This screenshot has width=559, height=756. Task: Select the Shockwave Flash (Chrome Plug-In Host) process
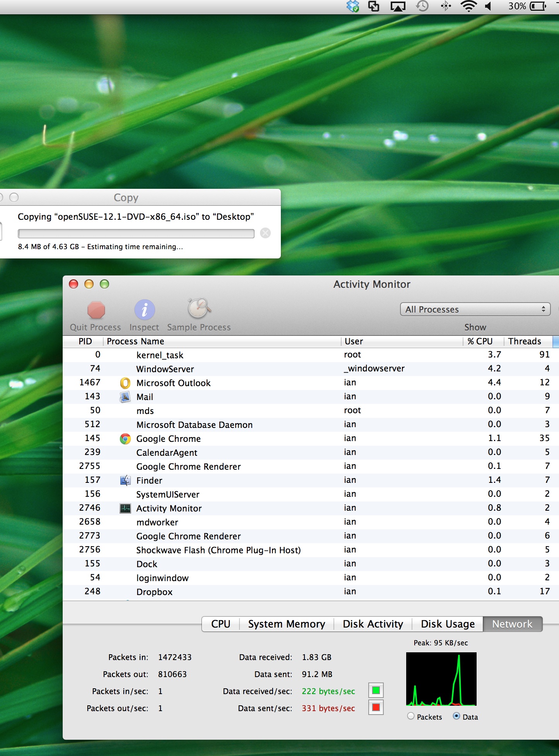pos(219,550)
